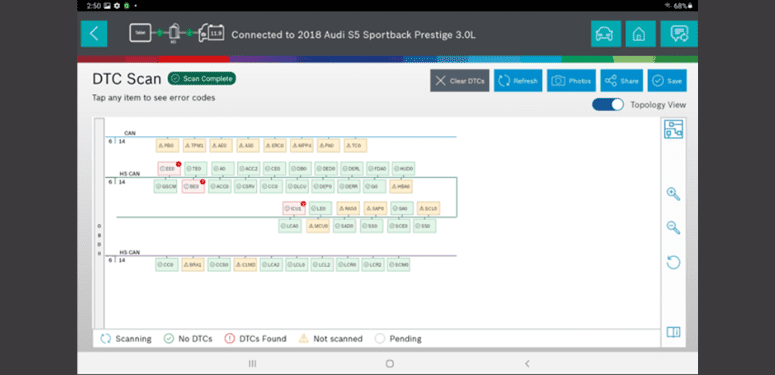The height and width of the screenshot is (375, 775).
Task: Tap the DEP0 module node
Action: pos(323,187)
